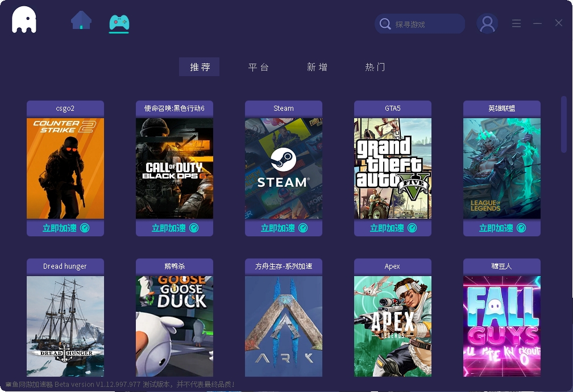Open the user account avatar icon
The width and height of the screenshot is (573, 392).
point(487,23)
